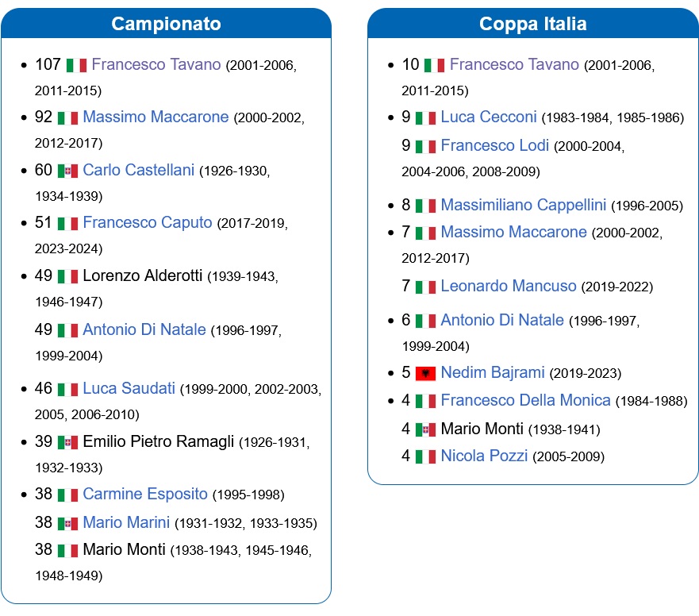Open the Nedim Bajrami link
Viewport: 699px width, 616px height.
point(493,372)
